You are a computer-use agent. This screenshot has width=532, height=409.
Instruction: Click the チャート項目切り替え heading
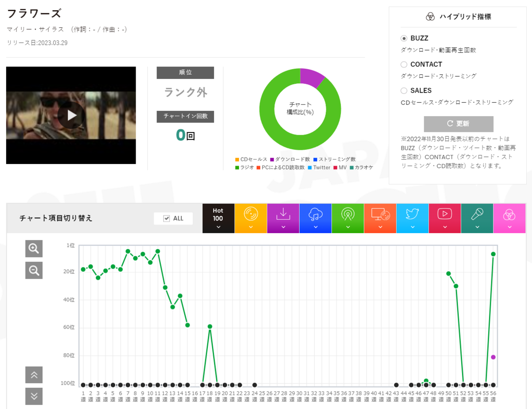56,218
